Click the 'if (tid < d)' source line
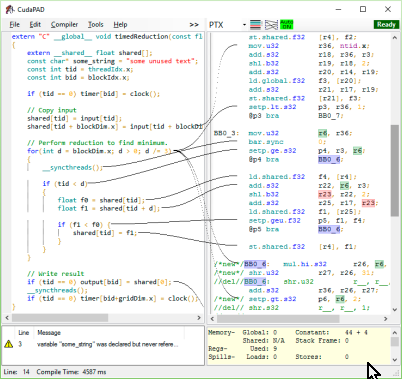Viewport: 402px width, 379px height. tap(65, 184)
